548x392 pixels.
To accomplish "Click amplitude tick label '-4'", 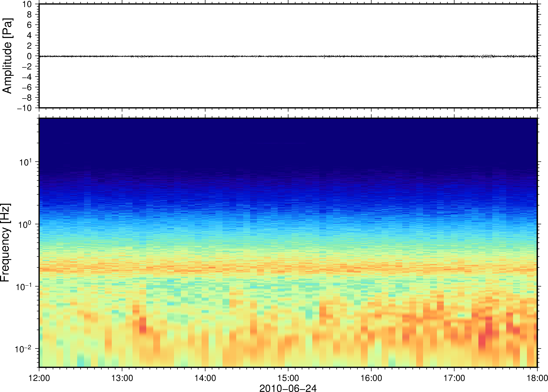I will coord(27,77).
